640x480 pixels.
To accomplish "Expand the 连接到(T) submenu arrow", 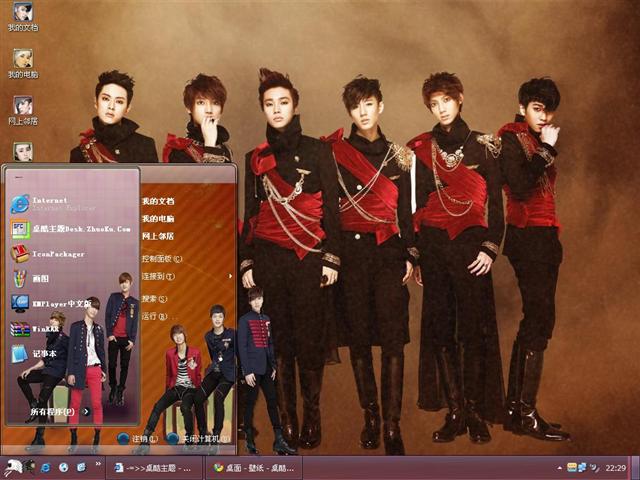I will [x=230, y=276].
